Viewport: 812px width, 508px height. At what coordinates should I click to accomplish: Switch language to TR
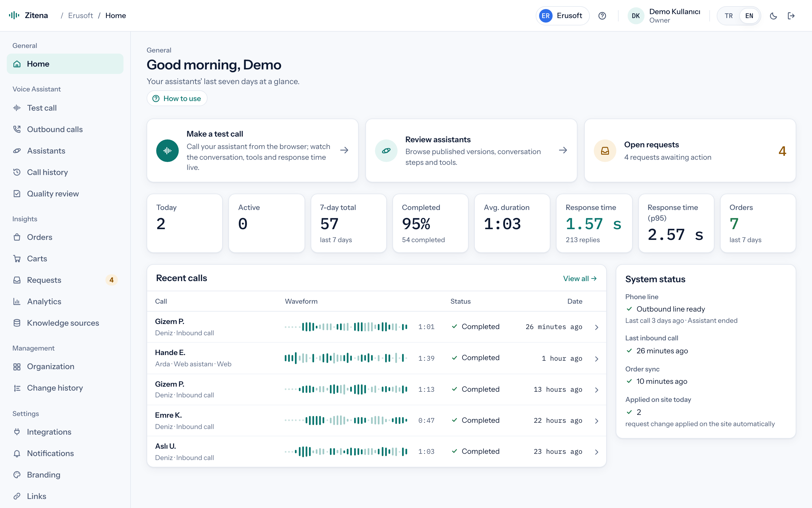pos(729,16)
